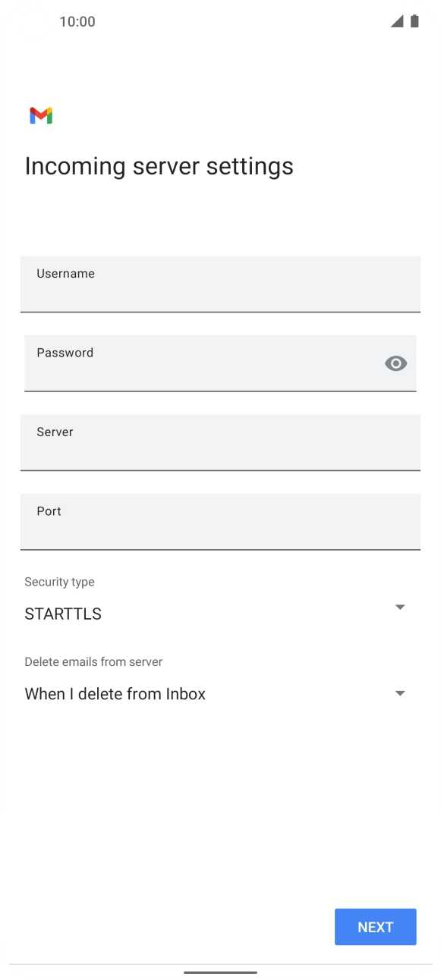
Task: Click the Security type label
Action: pos(59,582)
